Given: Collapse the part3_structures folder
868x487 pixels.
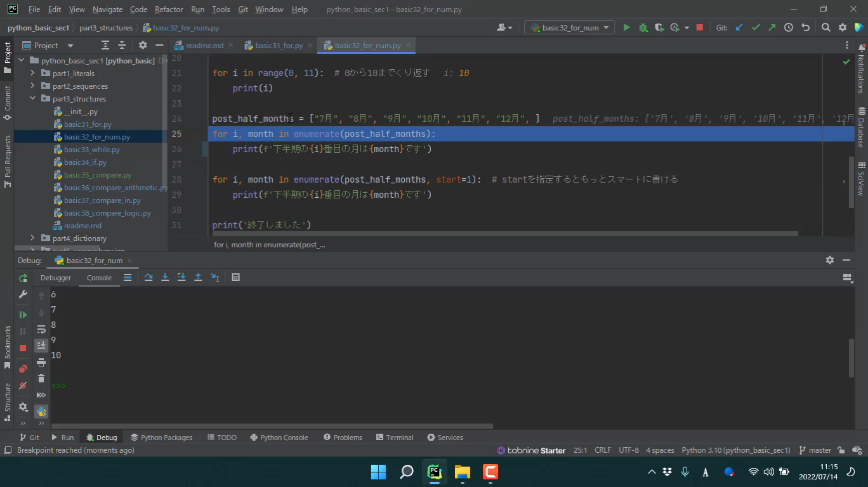Looking at the screenshot, I should tap(33, 99).
